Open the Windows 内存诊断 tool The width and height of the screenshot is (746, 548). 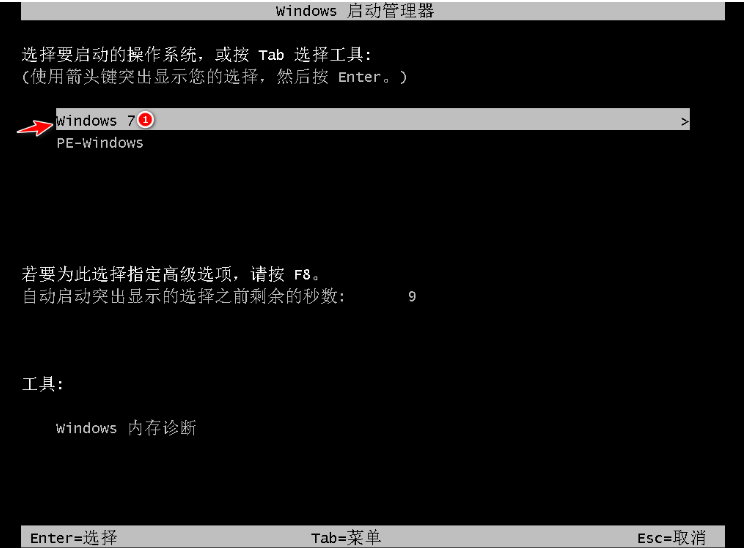point(126,428)
